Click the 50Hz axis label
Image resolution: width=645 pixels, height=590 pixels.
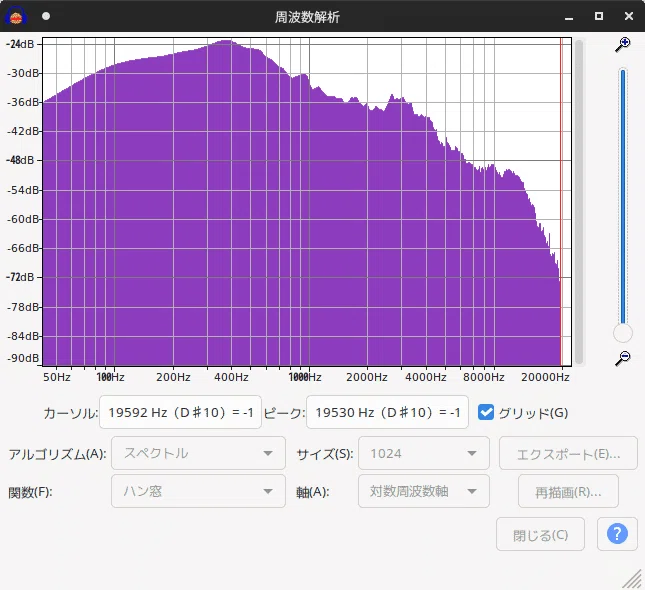click(x=57, y=377)
